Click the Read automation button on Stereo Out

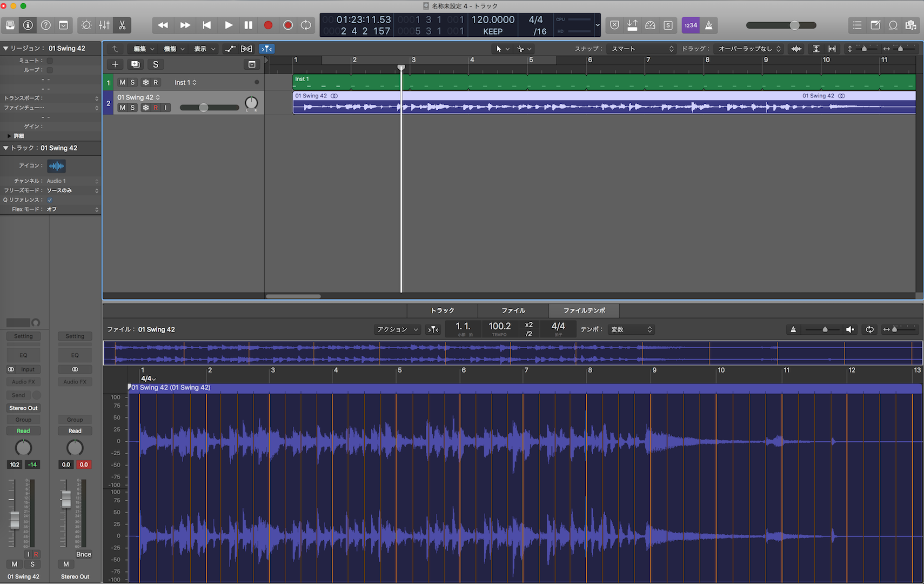coord(75,431)
